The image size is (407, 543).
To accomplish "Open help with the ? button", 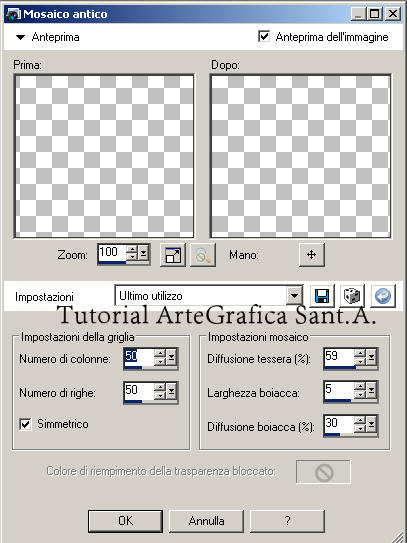I will click(287, 521).
